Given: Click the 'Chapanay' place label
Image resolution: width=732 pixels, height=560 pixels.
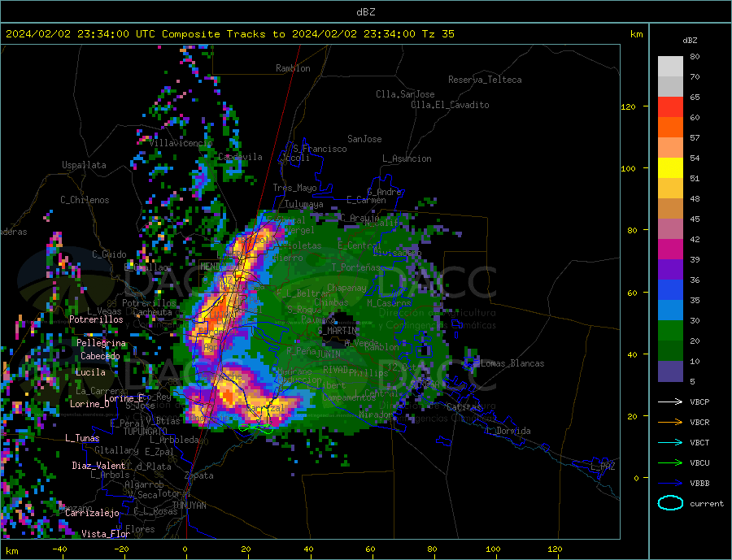Looking at the screenshot, I should (x=346, y=288).
